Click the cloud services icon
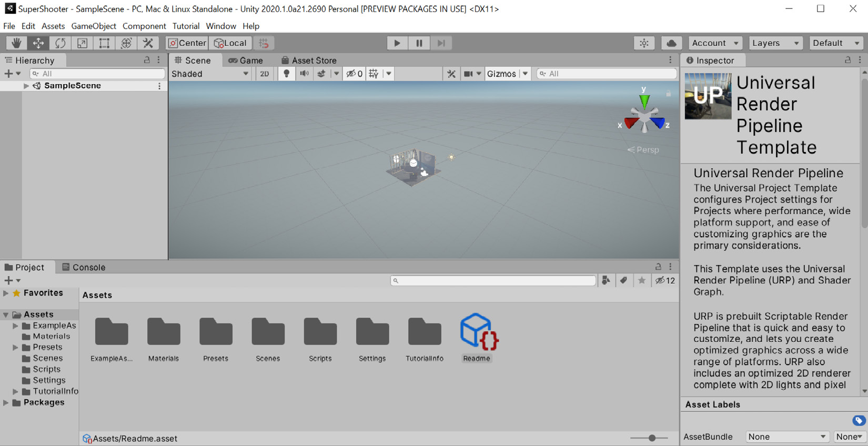The width and height of the screenshot is (868, 446). click(x=671, y=43)
